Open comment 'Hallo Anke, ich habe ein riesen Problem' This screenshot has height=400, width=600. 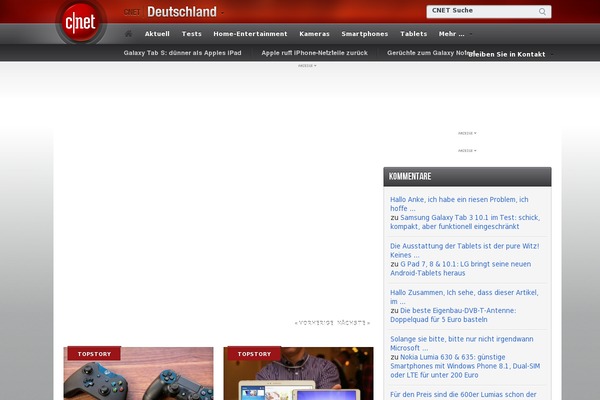tap(459, 204)
